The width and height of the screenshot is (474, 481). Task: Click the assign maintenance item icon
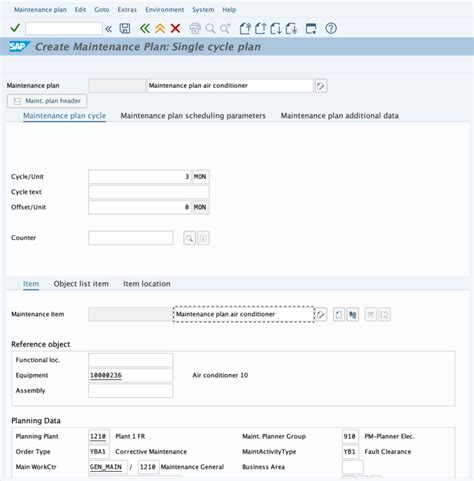coord(353,314)
